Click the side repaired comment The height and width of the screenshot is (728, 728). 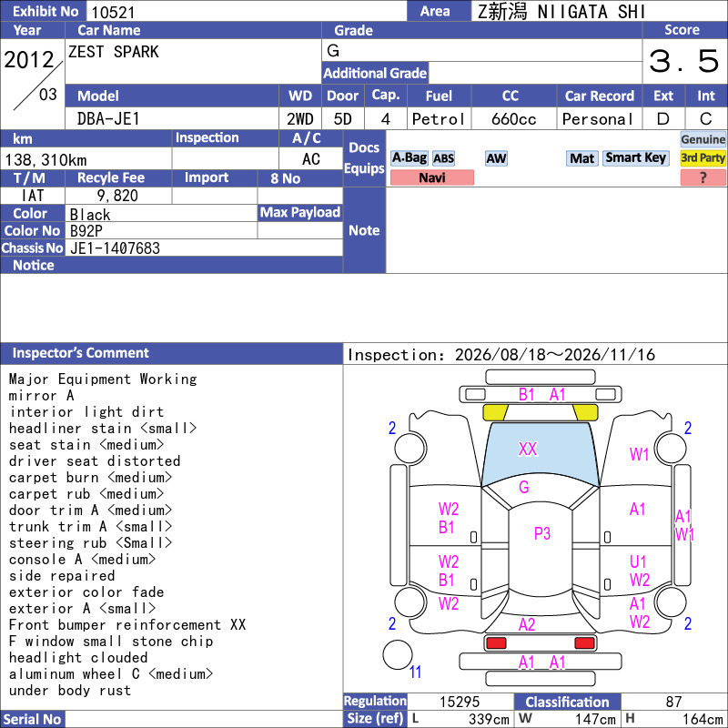(61, 576)
